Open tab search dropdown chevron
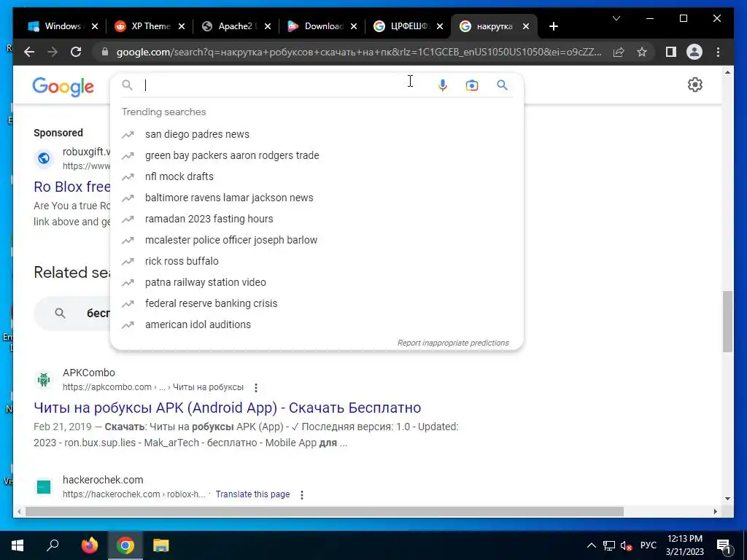Image resolution: width=747 pixels, height=560 pixels. [x=616, y=18]
